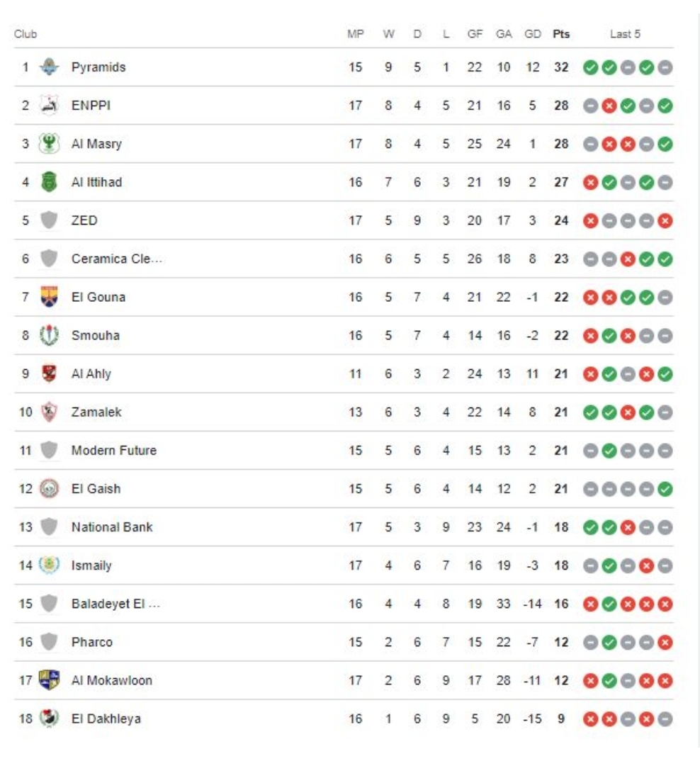The image size is (700, 766).
Task: Click the Al Ahly red crest icon
Action: [x=49, y=373]
